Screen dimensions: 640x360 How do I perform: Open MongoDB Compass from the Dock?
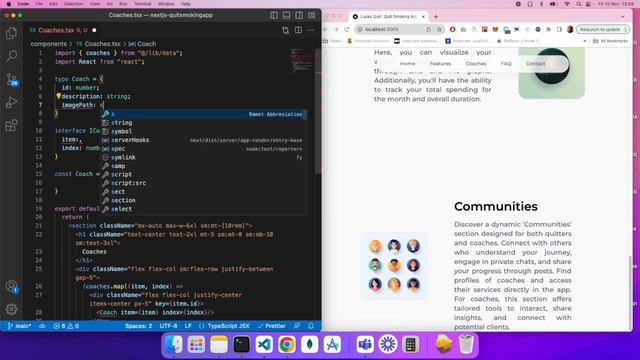pyautogui.click(x=309, y=345)
